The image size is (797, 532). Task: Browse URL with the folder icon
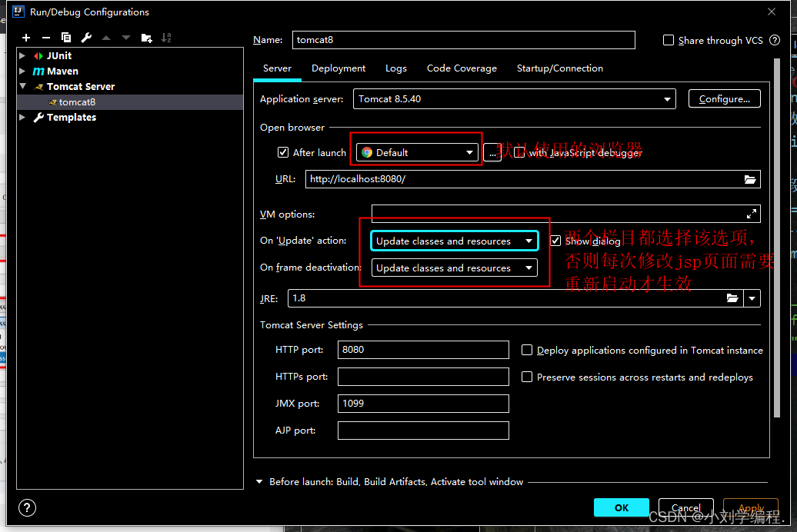point(750,179)
